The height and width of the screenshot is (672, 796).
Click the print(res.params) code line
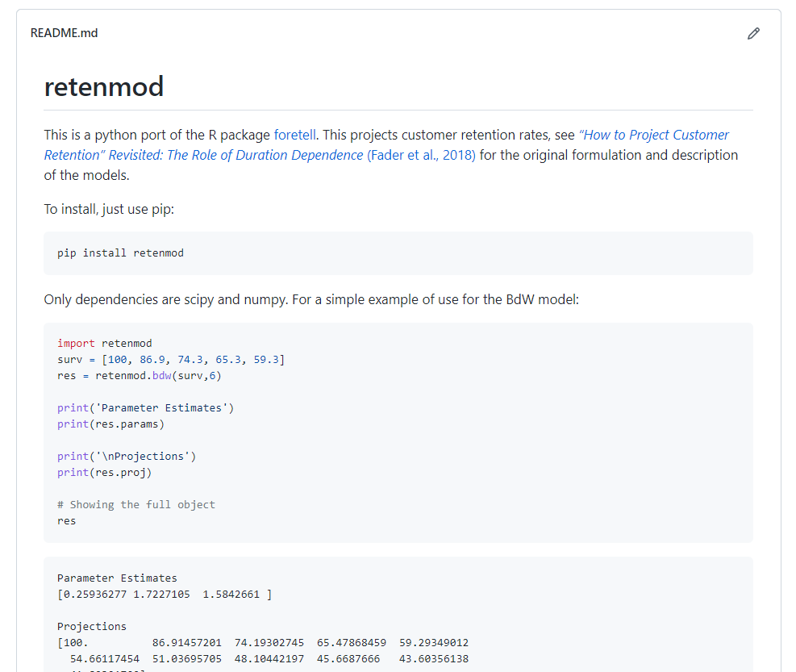coord(111,424)
